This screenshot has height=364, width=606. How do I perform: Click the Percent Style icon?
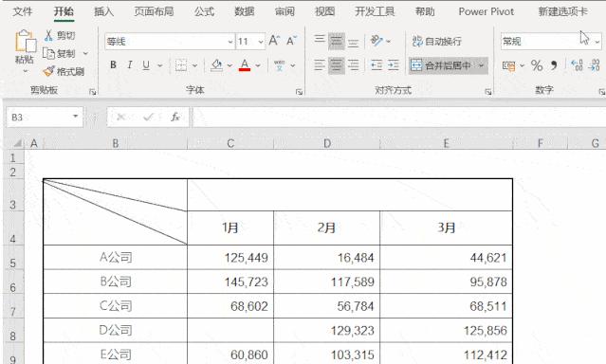click(537, 65)
